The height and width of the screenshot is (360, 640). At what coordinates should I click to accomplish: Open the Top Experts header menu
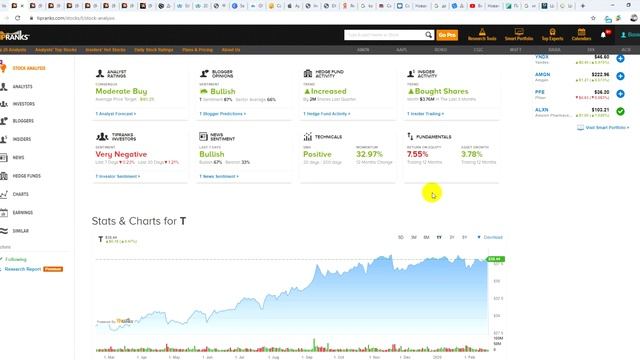[552, 35]
